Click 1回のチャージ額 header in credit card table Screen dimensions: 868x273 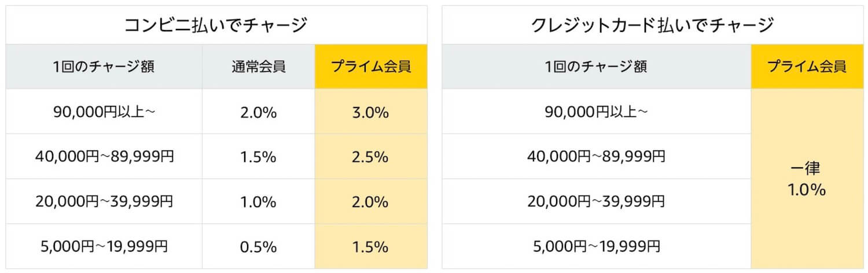(597, 67)
